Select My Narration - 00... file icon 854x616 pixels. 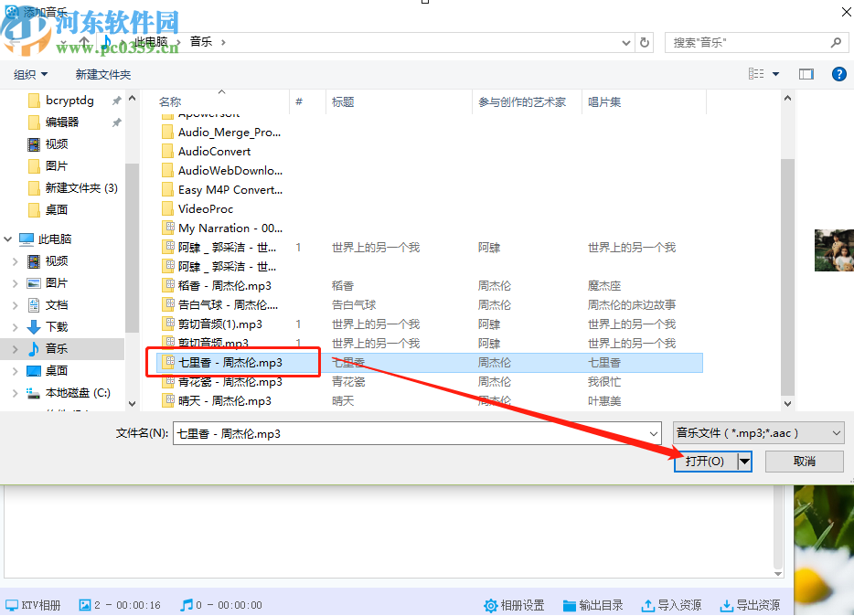pyautogui.click(x=168, y=228)
